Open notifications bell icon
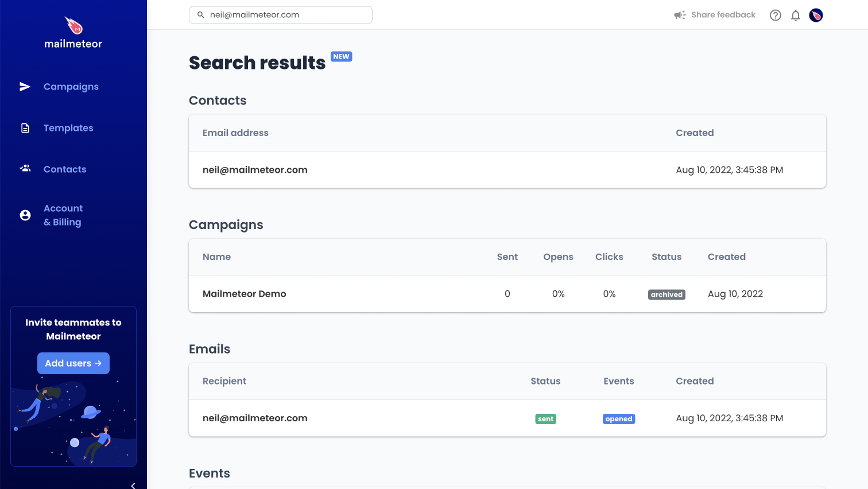 click(x=796, y=15)
